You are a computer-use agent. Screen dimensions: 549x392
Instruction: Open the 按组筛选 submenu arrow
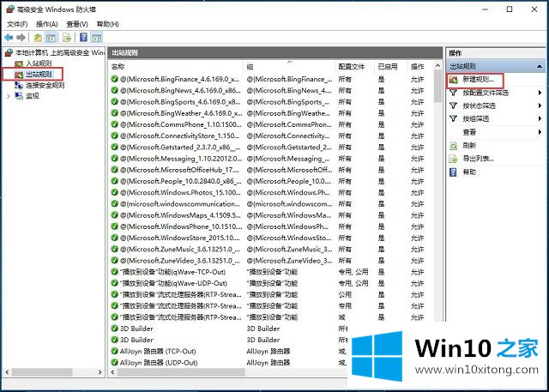pyautogui.click(x=540, y=119)
